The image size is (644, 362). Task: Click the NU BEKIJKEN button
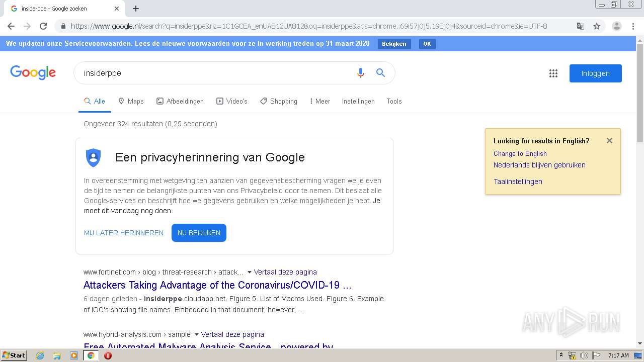199,233
